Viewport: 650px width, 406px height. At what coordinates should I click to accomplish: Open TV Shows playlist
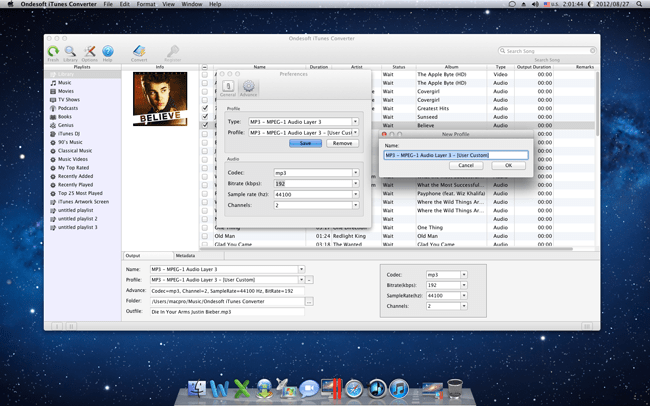point(69,100)
